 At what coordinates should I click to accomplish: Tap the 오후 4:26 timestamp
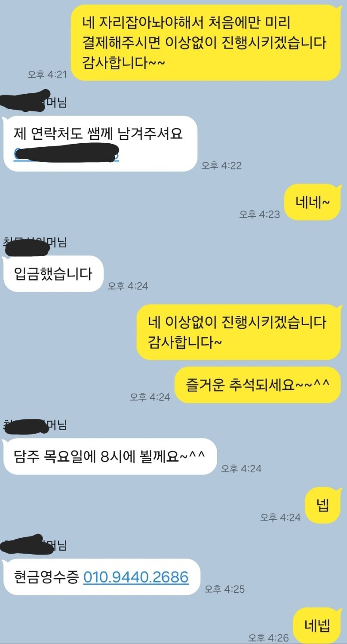pos(268,638)
